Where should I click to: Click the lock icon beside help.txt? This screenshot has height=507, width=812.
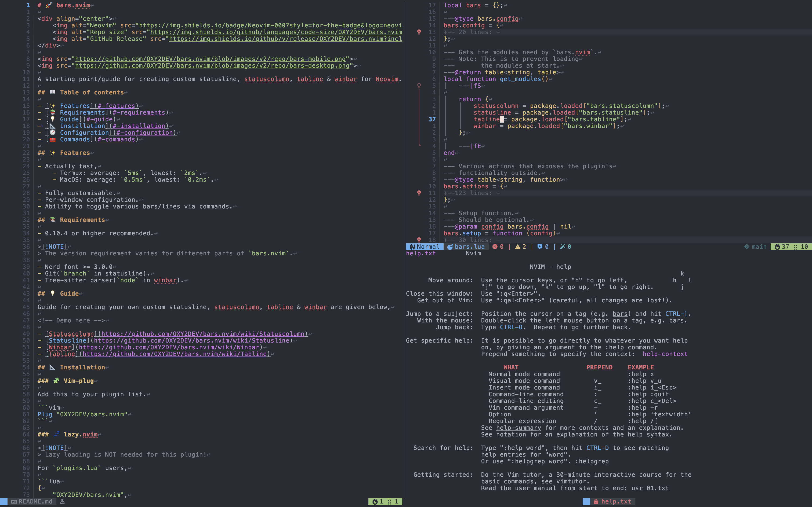(x=596, y=502)
